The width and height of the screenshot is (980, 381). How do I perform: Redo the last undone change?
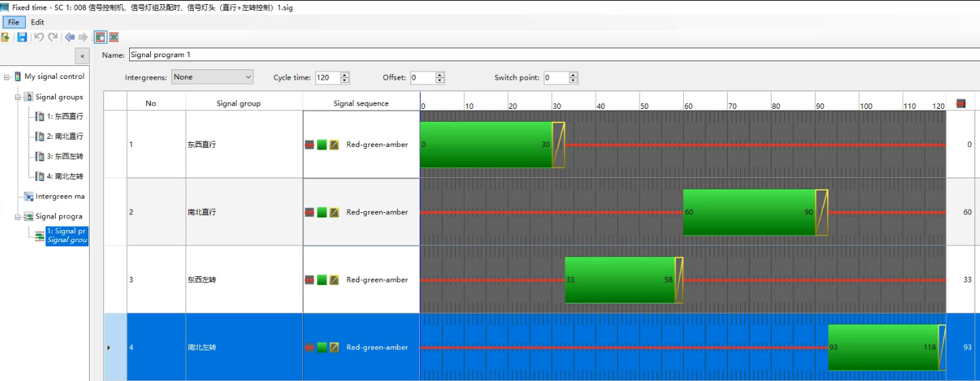click(x=53, y=37)
